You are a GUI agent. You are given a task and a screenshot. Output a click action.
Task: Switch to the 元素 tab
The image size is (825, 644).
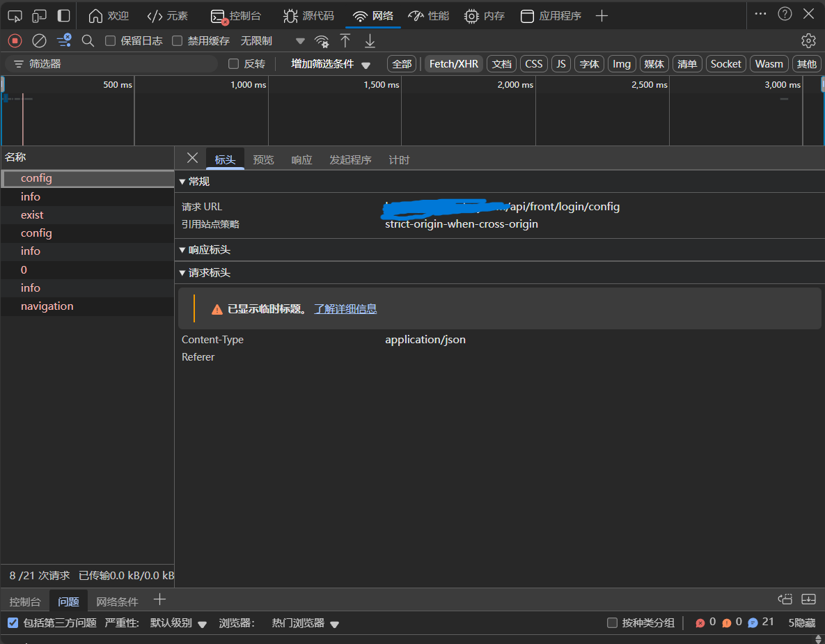point(167,16)
